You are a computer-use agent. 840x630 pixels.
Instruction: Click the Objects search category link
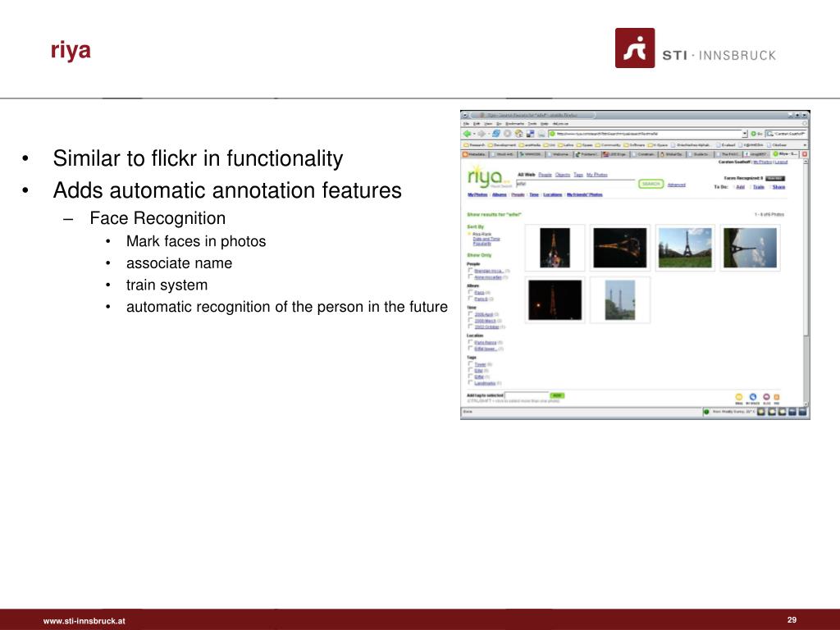click(563, 175)
